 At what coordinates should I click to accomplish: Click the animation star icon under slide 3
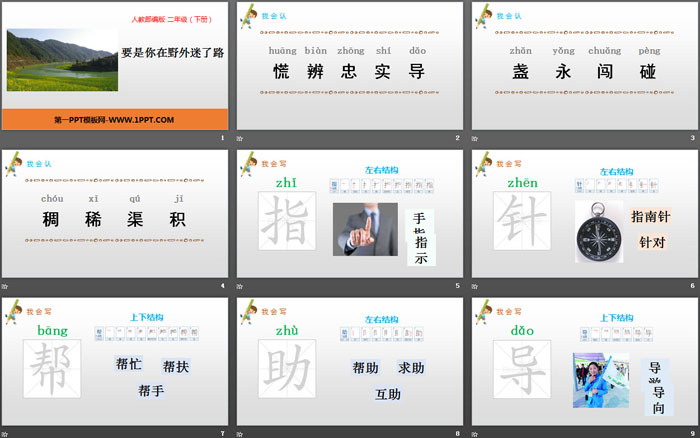click(x=475, y=138)
